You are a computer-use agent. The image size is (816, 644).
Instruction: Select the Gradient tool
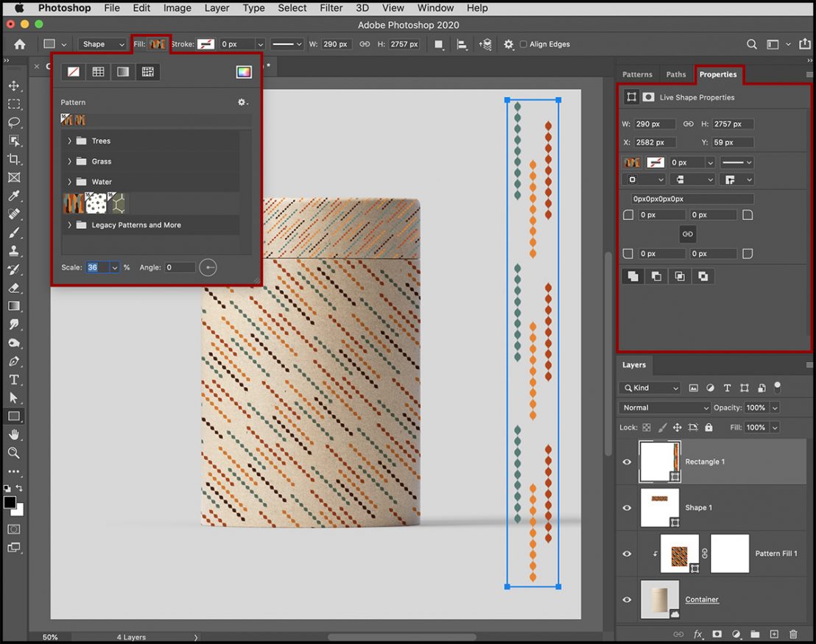click(x=14, y=306)
